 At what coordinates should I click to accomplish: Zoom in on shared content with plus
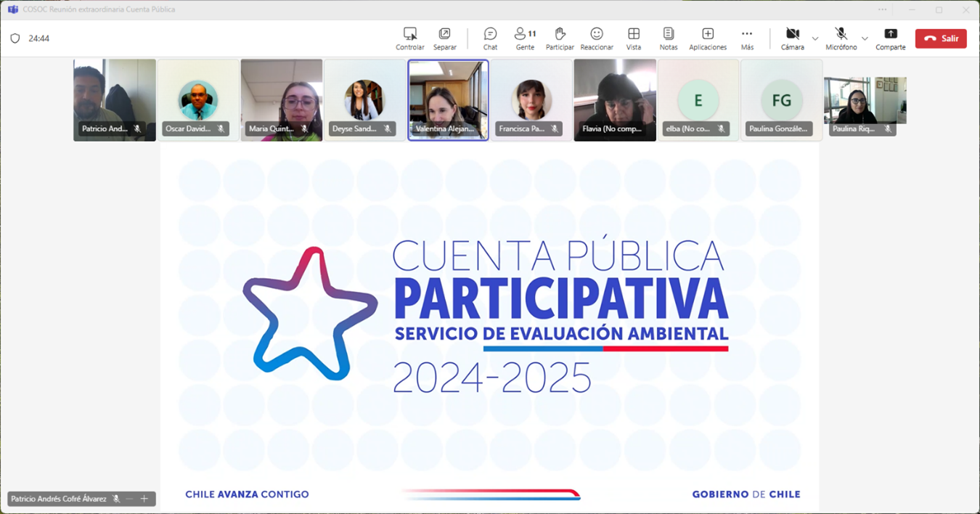click(144, 499)
